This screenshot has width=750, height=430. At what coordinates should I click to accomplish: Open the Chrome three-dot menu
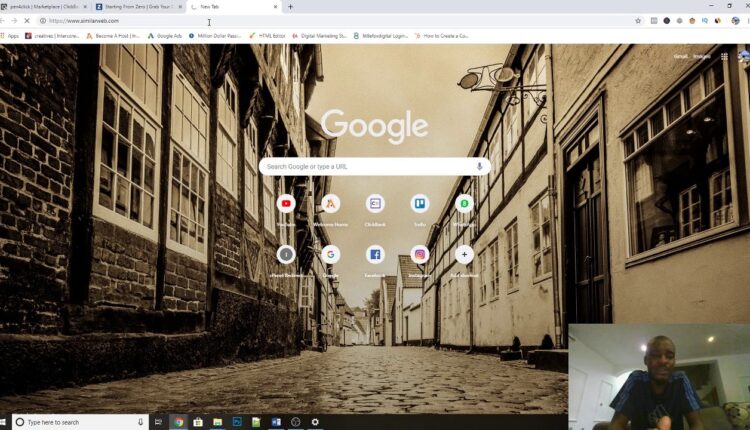744,20
